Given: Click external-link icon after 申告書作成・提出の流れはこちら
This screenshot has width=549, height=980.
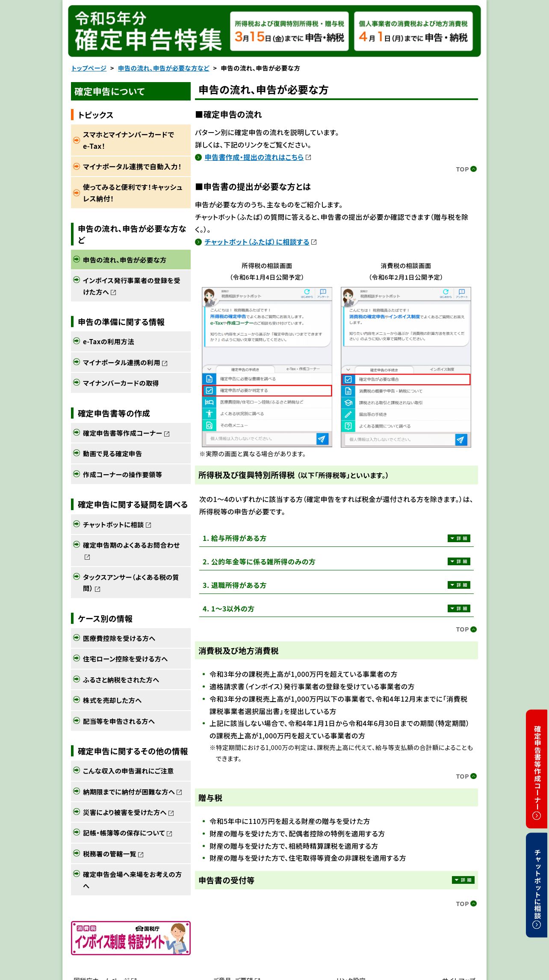Looking at the screenshot, I should tap(308, 157).
